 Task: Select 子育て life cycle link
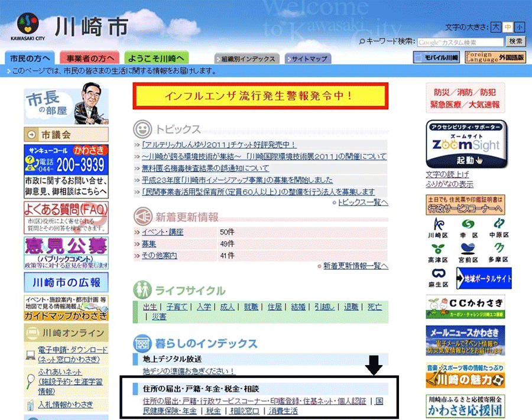click(177, 307)
